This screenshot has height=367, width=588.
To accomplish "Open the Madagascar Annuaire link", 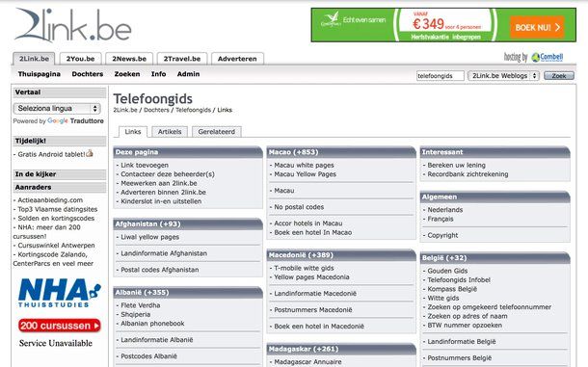I will pos(307,362).
